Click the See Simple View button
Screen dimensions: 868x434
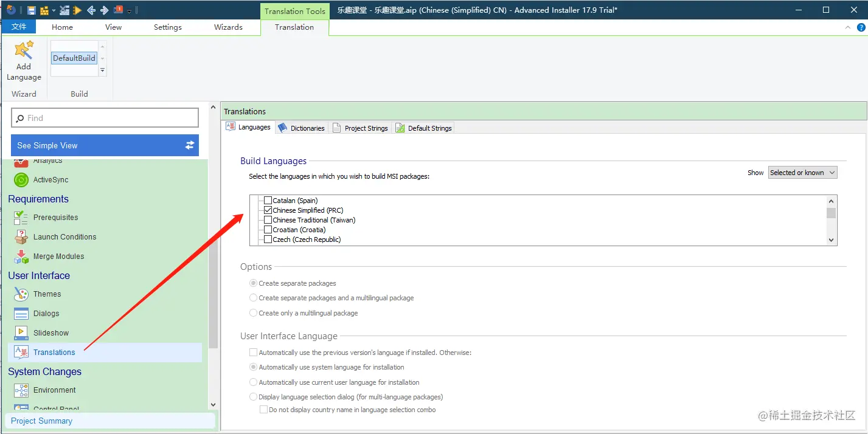(x=105, y=145)
